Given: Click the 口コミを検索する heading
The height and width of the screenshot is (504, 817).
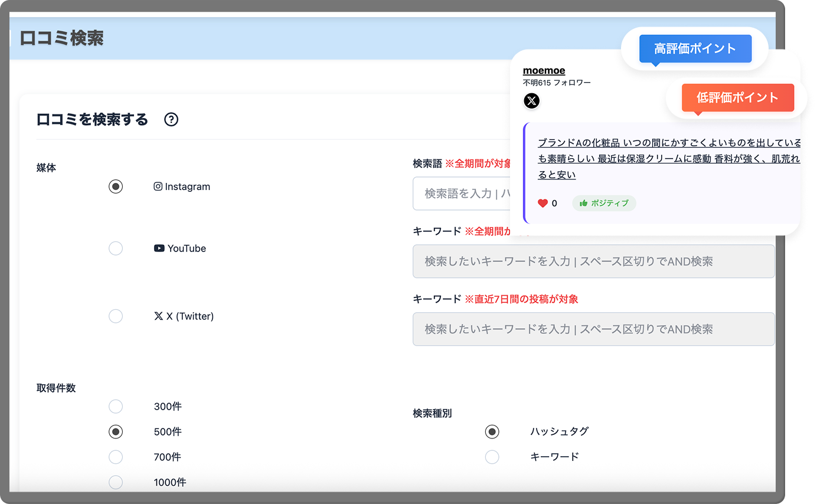Looking at the screenshot, I should (92, 120).
